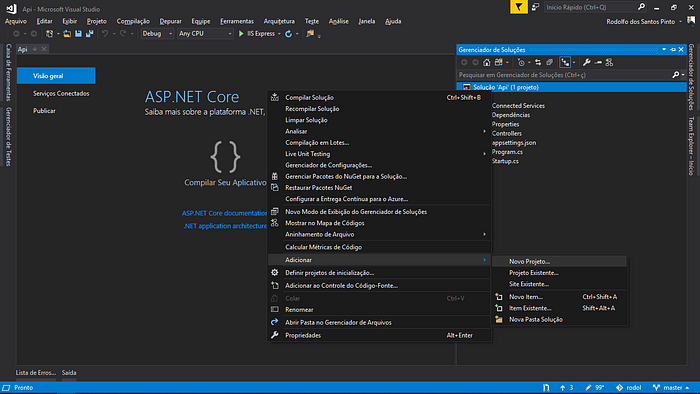
Task: Open the Arquivo menu
Action: click(x=16, y=21)
